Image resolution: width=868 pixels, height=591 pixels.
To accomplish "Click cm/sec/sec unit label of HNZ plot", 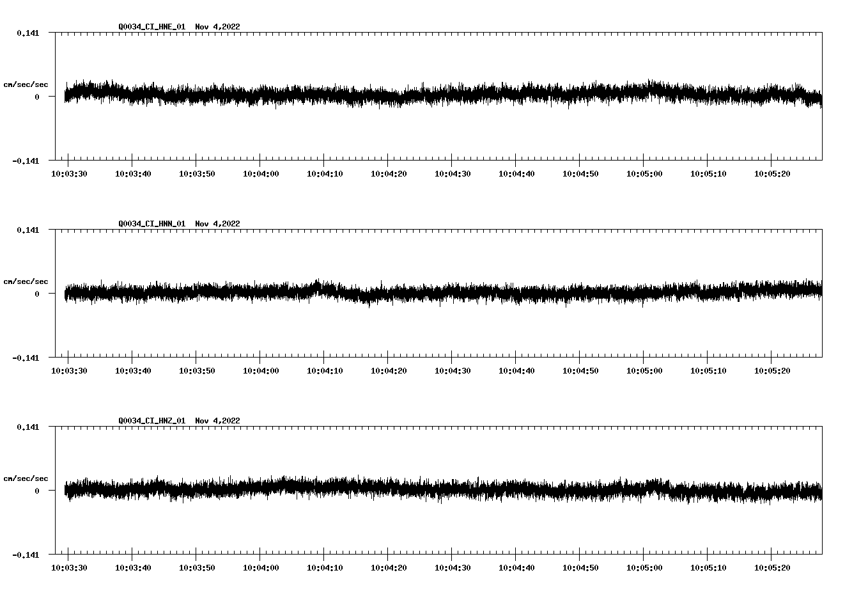I will tap(26, 478).
